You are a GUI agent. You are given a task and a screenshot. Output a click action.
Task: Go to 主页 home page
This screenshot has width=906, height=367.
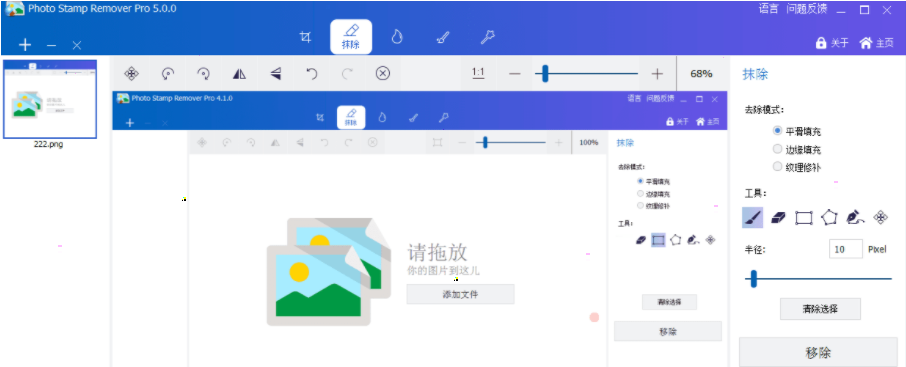coord(877,43)
